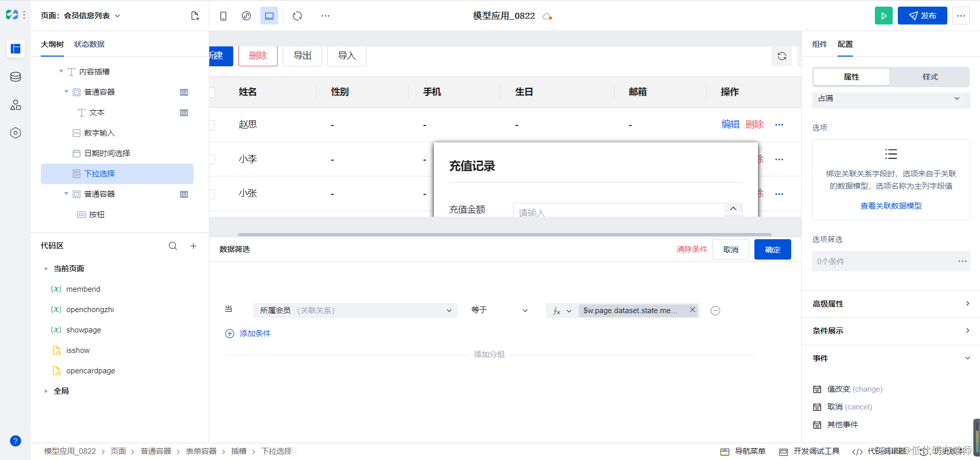Image resolution: width=980 pixels, height=460 pixels.
Task: Open the page selector dropdown 会员信息列表
Action: pyautogui.click(x=81, y=16)
